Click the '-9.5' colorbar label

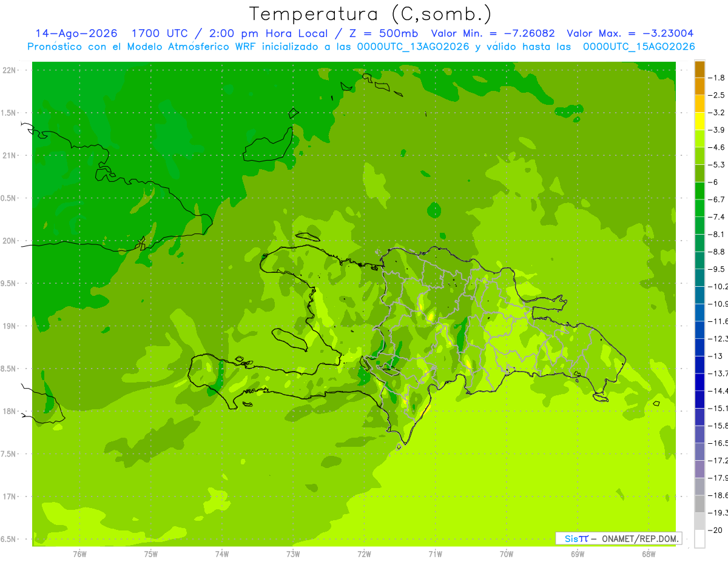pos(718,269)
